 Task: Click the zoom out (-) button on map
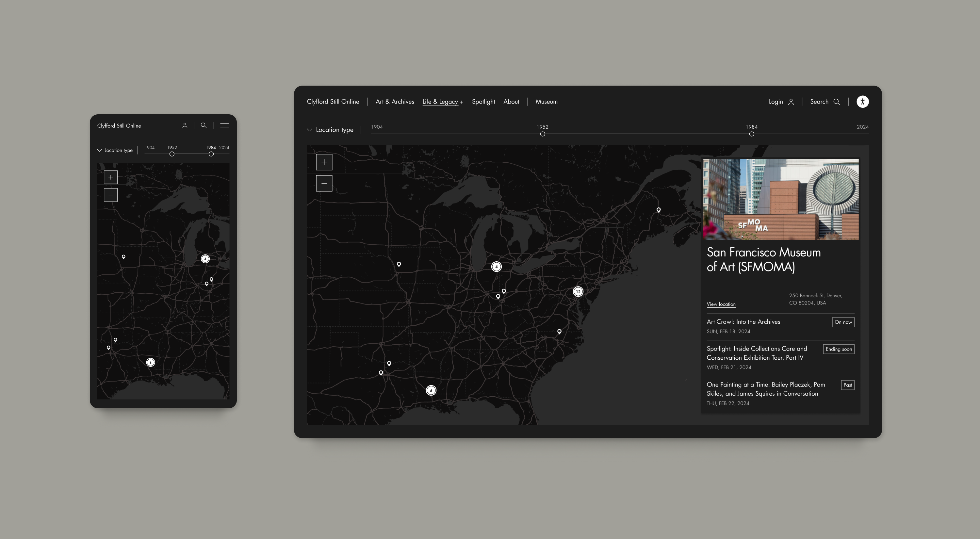click(x=324, y=183)
